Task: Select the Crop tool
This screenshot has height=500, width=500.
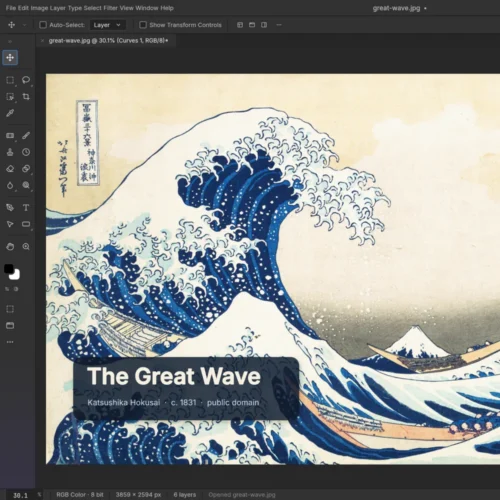Action: point(26,97)
